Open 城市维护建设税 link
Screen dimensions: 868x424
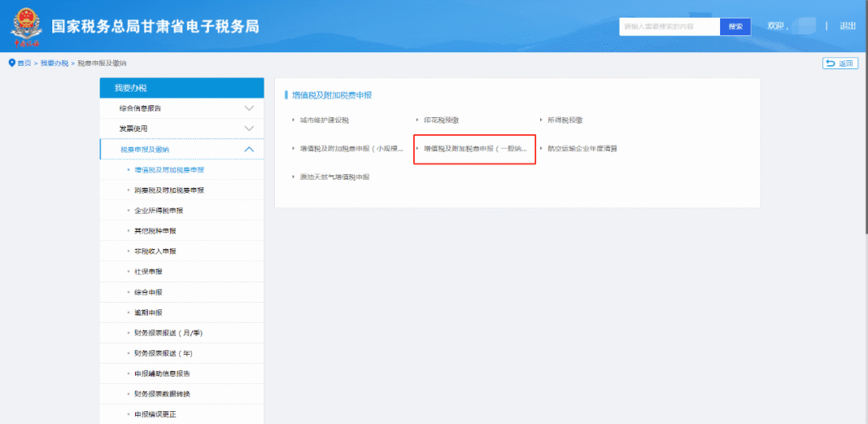click(325, 120)
